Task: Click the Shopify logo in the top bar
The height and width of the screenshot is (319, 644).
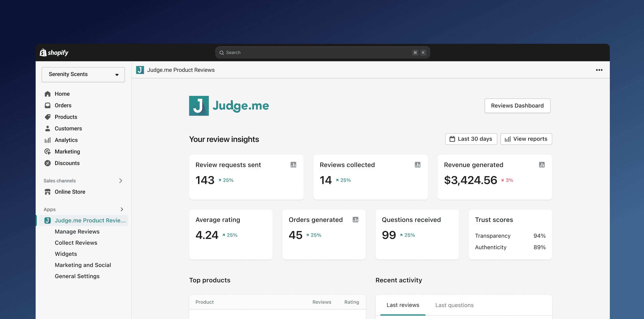Action: point(54,52)
